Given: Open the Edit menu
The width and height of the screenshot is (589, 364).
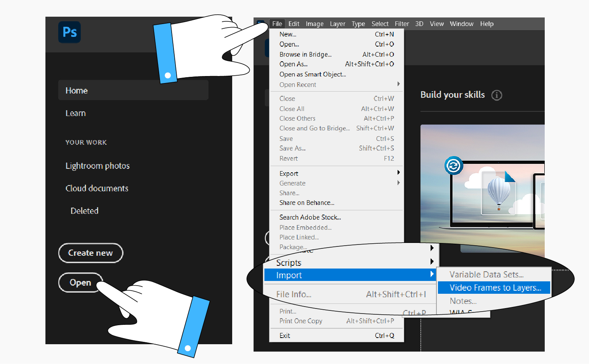Looking at the screenshot, I should (294, 24).
